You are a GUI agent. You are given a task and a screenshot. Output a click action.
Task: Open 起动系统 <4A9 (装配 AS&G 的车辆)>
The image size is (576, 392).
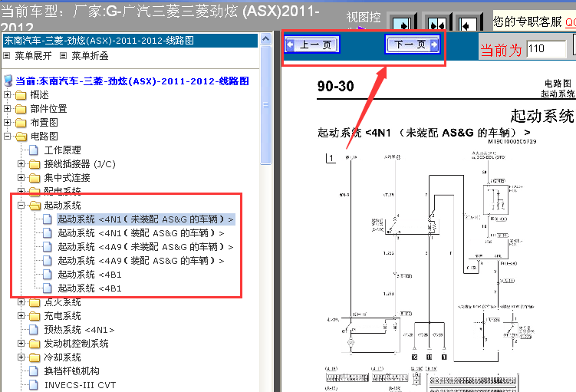tap(141, 261)
